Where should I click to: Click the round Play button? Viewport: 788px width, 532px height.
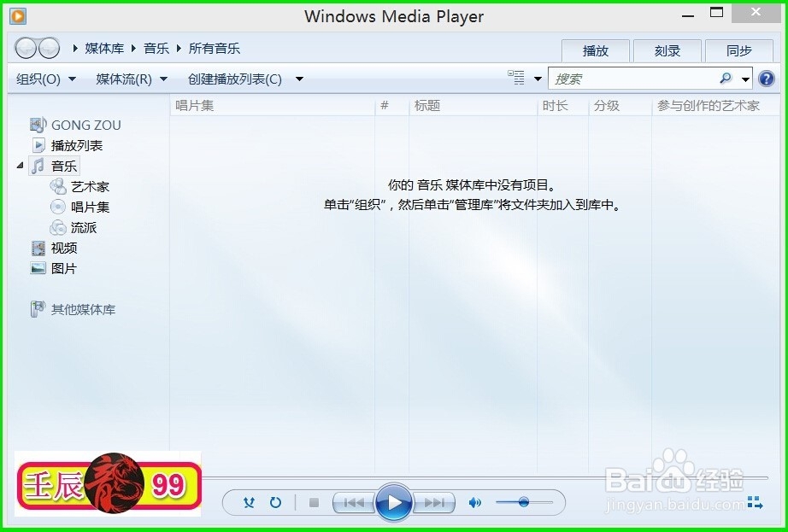tap(394, 502)
